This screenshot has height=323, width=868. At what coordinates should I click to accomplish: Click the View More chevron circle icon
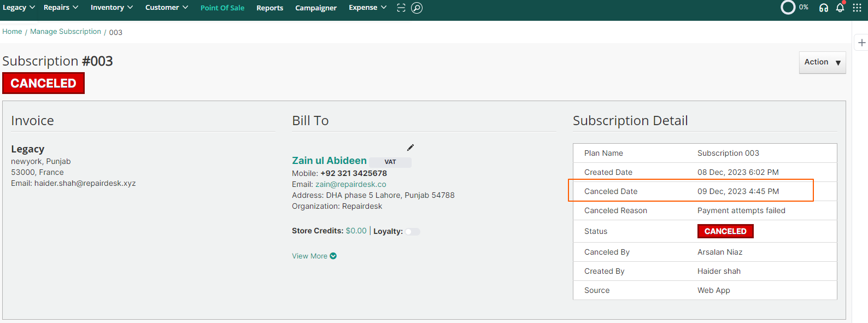click(x=333, y=256)
